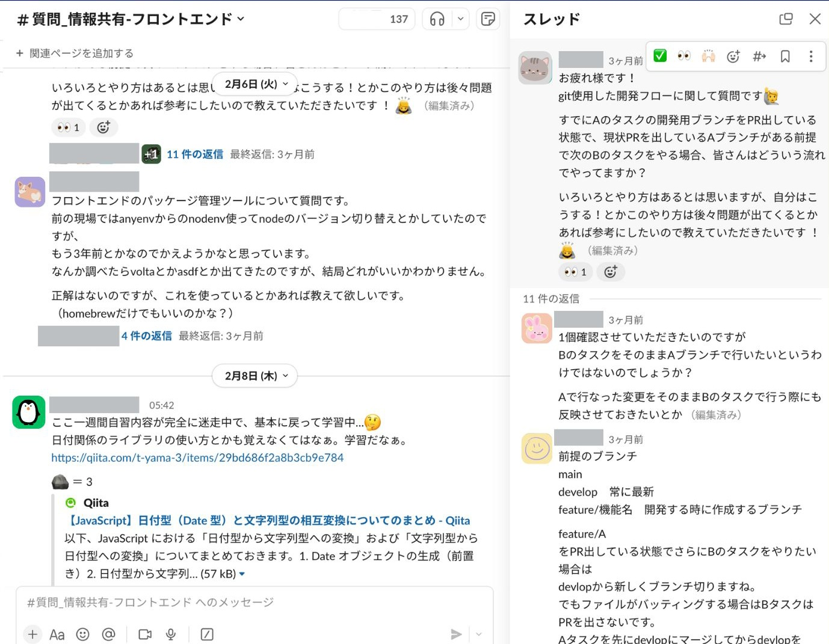The height and width of the screenshot is (644, 829).
Task: Open the 11 件の返信 thread replies
Action: tap(195, 155)
